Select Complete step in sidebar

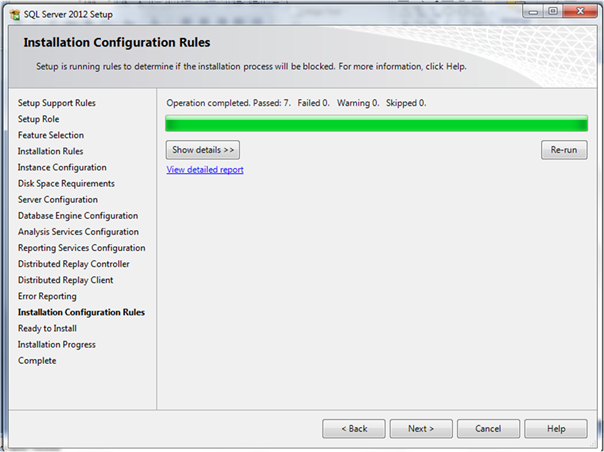tap(37, 361)
